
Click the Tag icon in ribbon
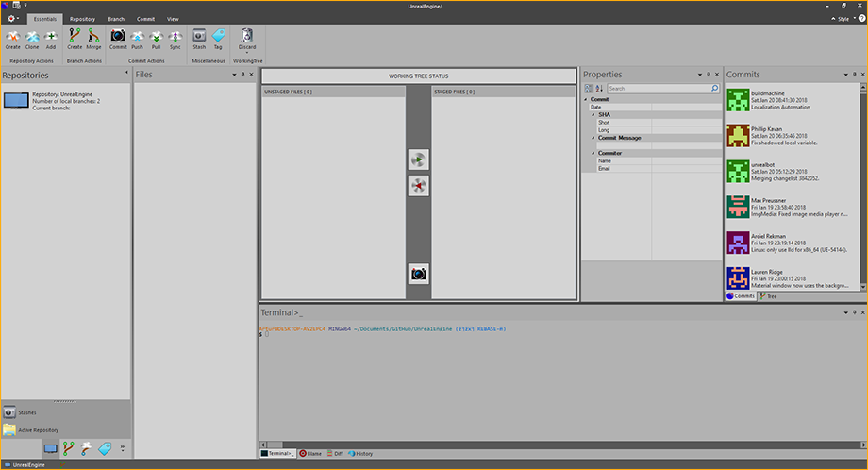pos(218,37)
